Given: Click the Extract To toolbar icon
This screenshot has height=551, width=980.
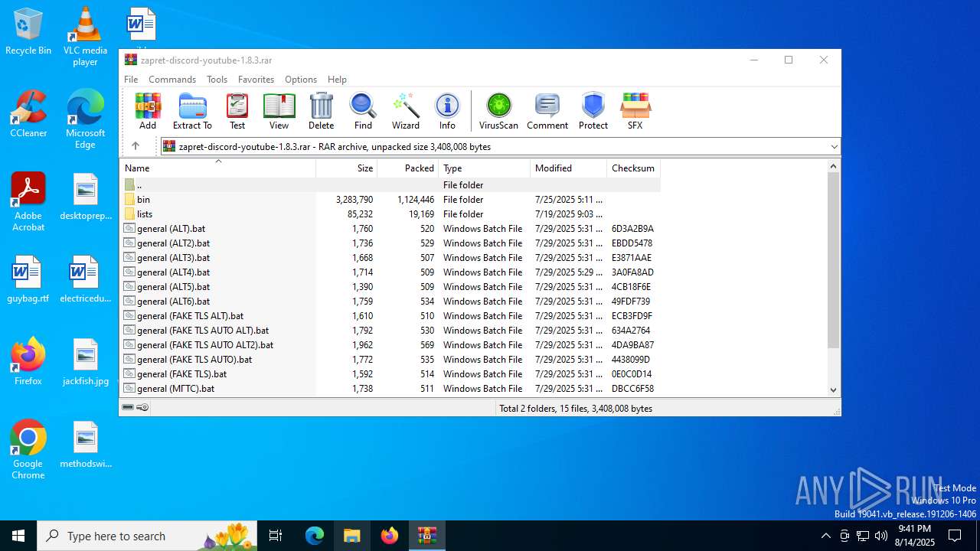Looking at the screenshot, I should (192, 112).
